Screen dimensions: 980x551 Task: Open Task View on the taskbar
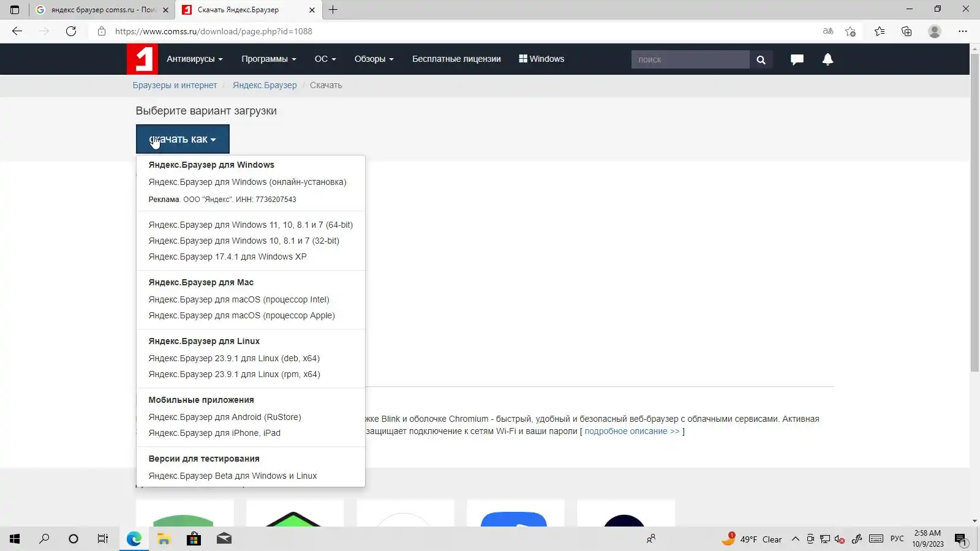(103, 539)
